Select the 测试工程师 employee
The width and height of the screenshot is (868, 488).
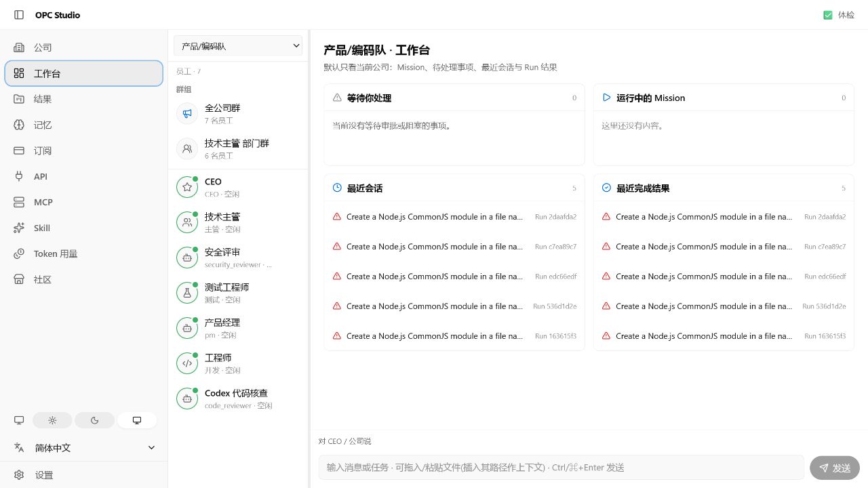coord(238,293)
